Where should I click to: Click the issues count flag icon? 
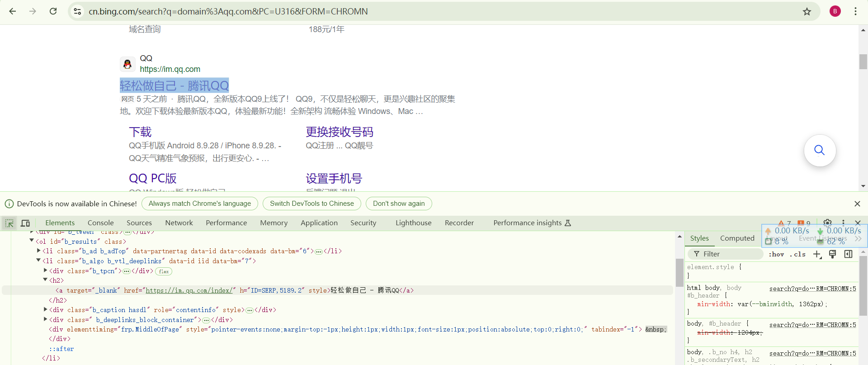click(x=801, y=223)
